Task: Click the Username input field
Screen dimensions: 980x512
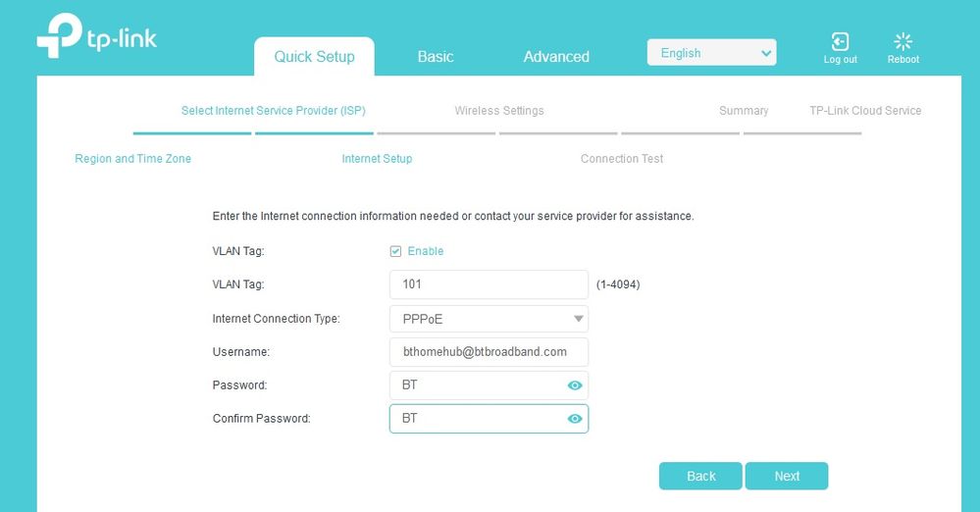Action: pos(489,352)
